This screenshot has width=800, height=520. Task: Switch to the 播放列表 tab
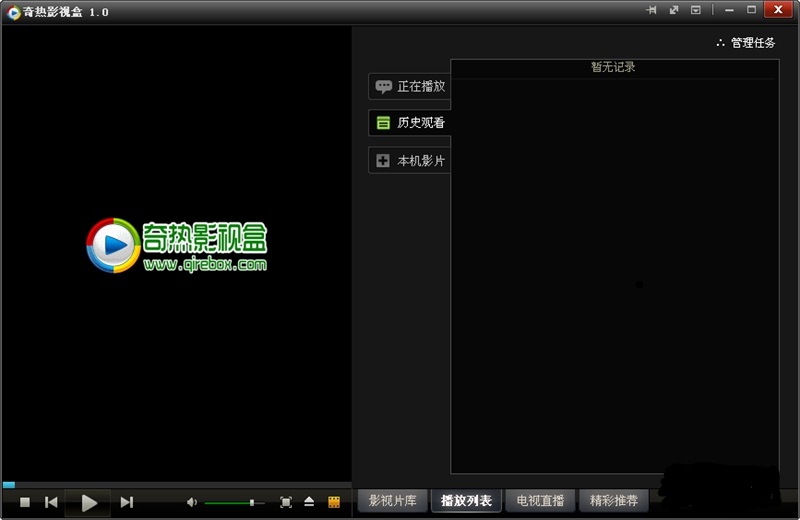466,500
